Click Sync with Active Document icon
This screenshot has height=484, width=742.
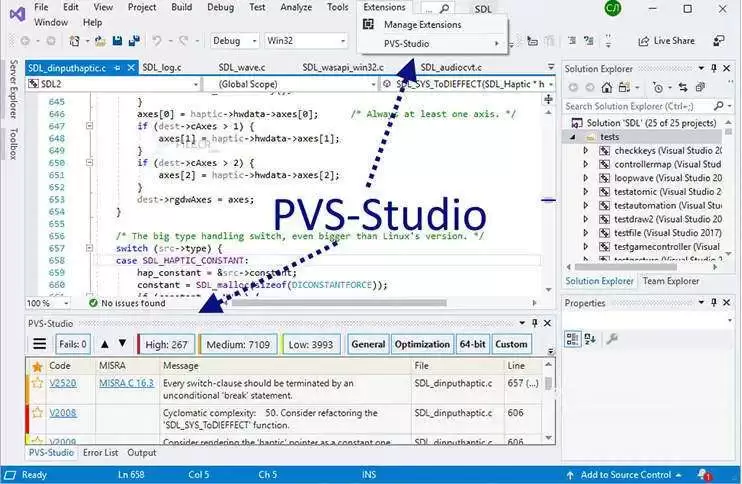coord(683,88)
